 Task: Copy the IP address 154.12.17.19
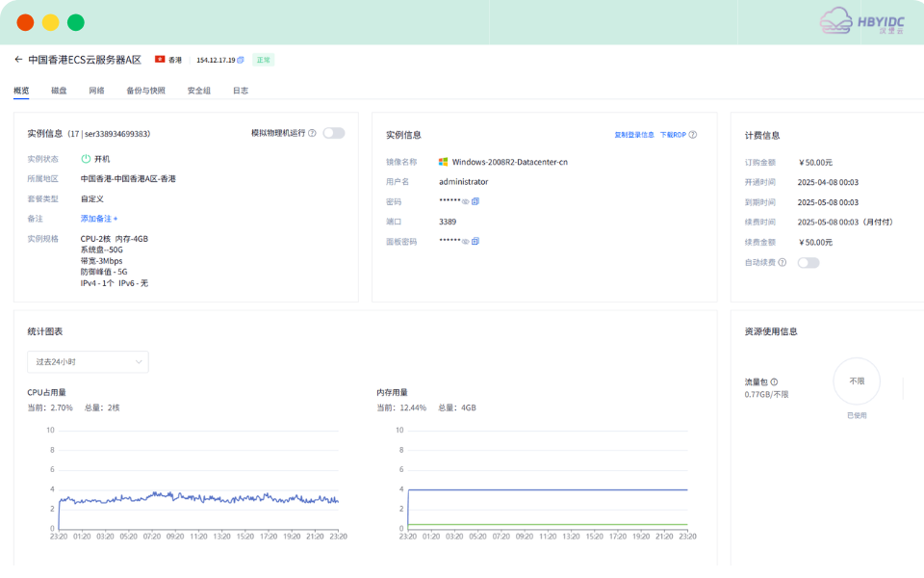(241, 60)
